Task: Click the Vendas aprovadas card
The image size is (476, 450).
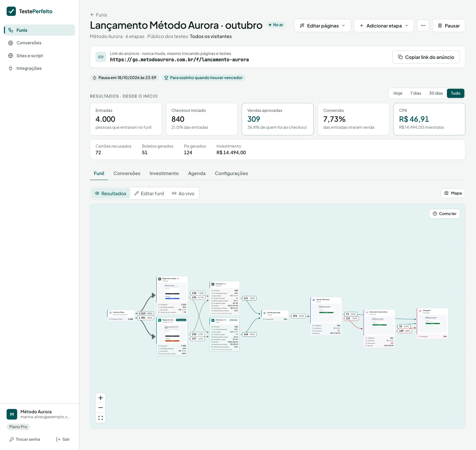Action: click(x=278, y=119)
